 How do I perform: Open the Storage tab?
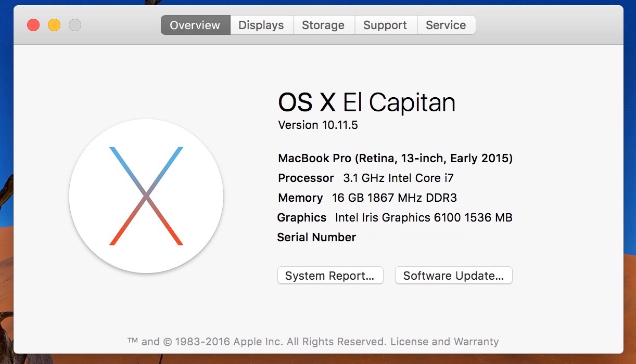click(x=323, y=25)
